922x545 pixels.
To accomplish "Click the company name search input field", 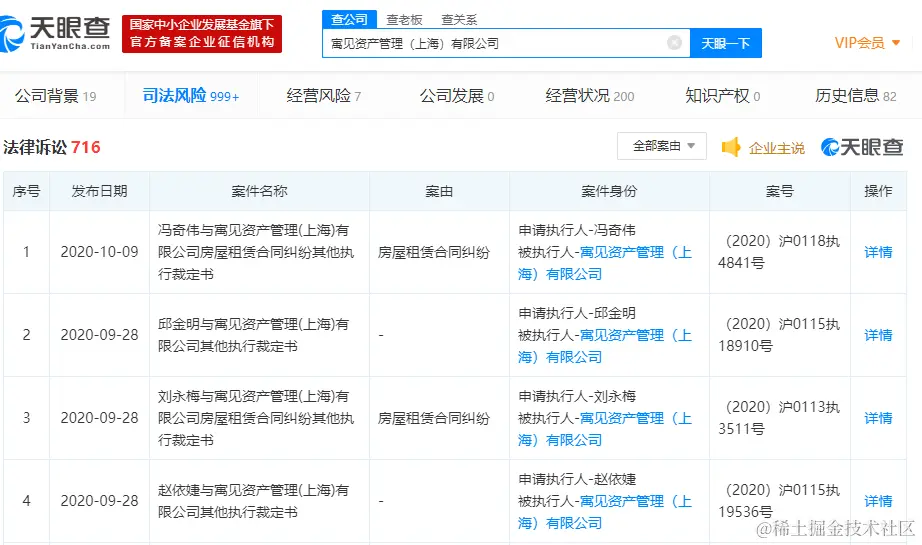I will click(494, 43).
